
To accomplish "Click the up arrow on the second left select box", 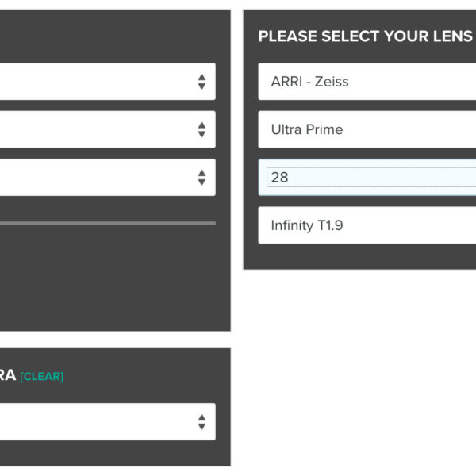I will click(202, 125).
